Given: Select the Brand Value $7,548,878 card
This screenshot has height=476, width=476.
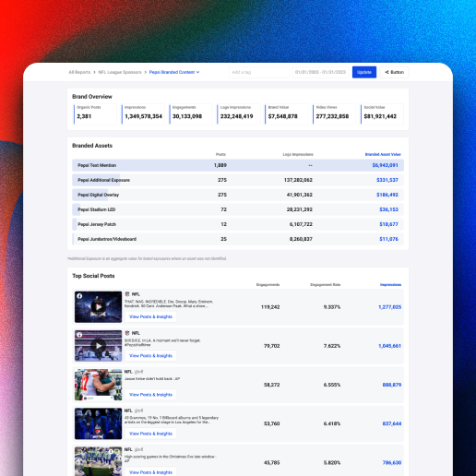Looking at the screenshot, I should pos(286,114).
